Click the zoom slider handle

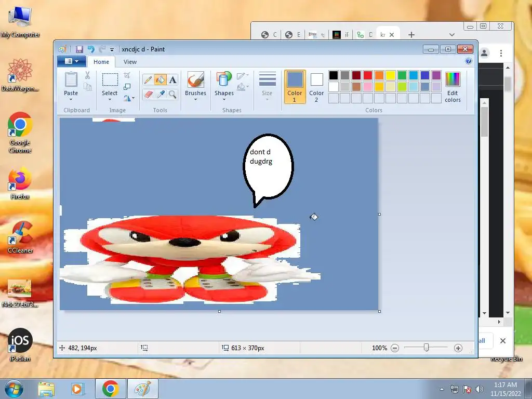(426, 348)
